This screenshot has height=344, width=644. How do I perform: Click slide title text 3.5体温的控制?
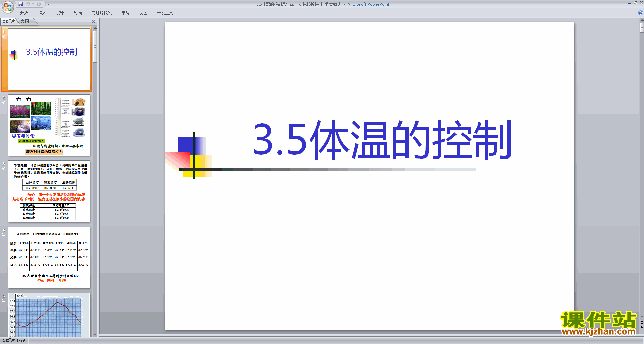tap(382, 140)
